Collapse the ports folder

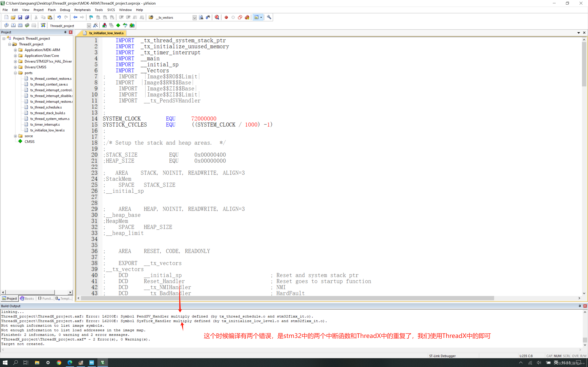pos(15,73)
